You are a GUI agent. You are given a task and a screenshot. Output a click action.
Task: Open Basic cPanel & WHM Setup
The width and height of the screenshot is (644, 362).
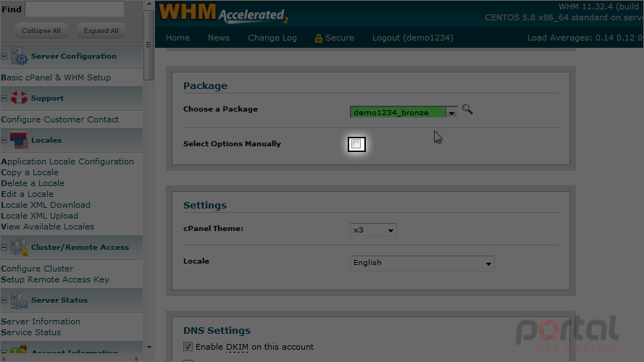tap(56, 77)
